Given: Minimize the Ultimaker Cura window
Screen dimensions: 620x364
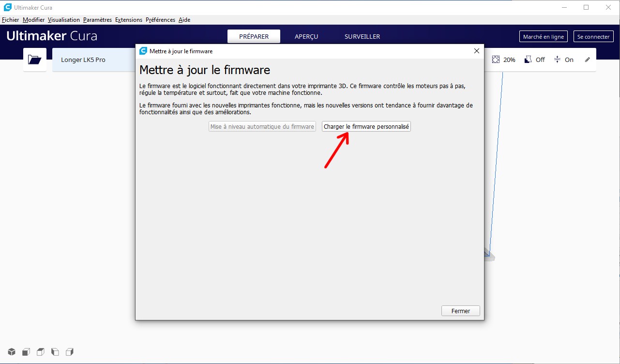Looking at the screenshot, I should 564,7.
